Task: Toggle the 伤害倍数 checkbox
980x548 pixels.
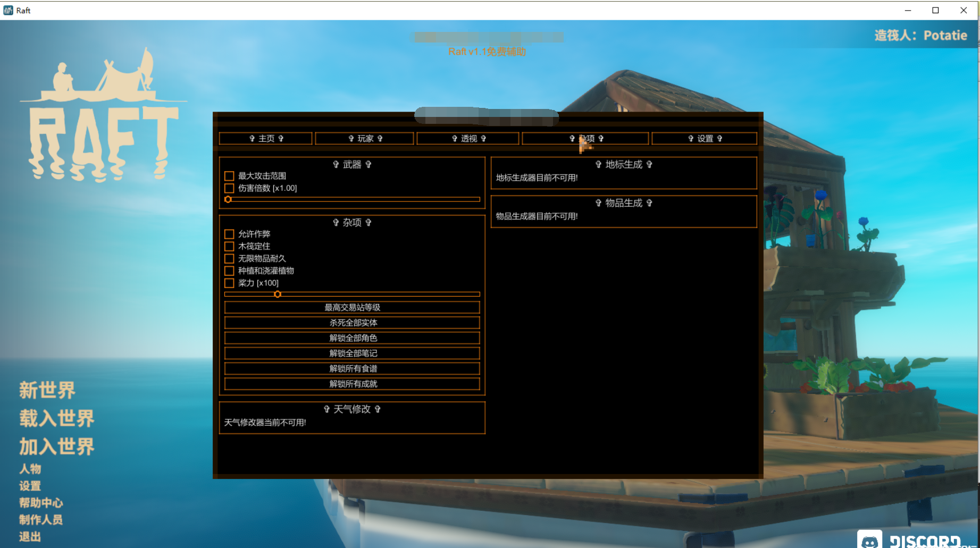Action: tap(229, 188)
